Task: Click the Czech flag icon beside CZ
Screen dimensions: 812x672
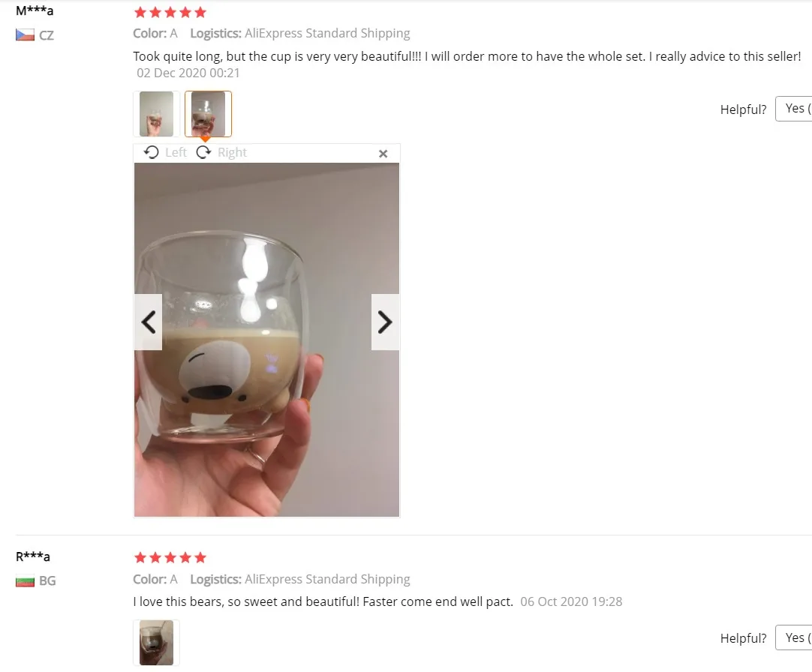Action: 25,35
